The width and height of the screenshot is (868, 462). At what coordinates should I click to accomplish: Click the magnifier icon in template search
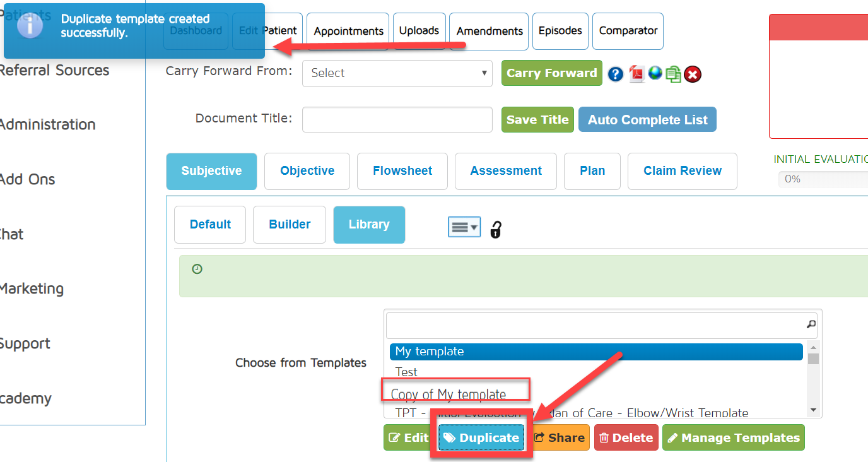tap(811, 324)
